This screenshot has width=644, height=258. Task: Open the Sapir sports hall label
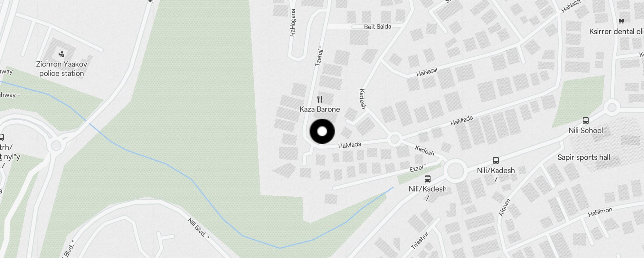pos(584,157)
